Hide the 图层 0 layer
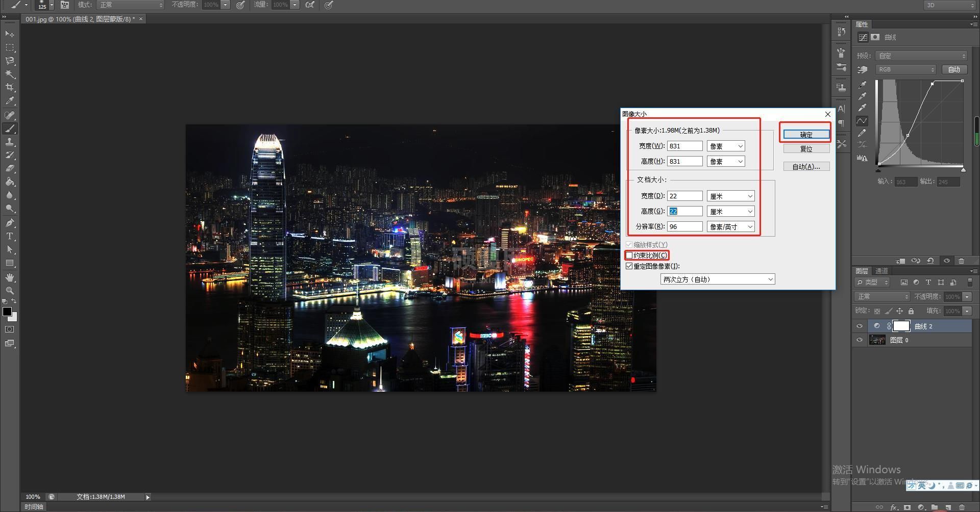The width and height of the screenshot is (980, 512). pyautogui.click(x=860, y=340)
